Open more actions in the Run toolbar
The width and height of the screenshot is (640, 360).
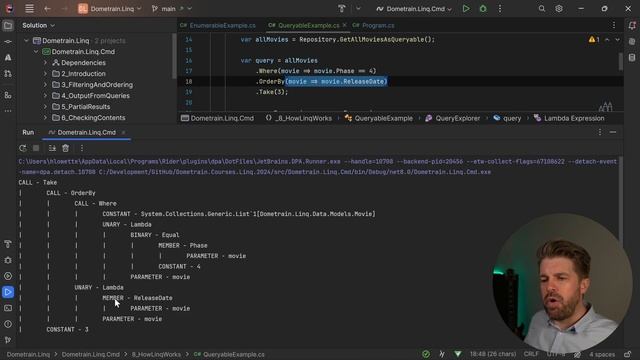pyautogui.click(x=82, y=148)
